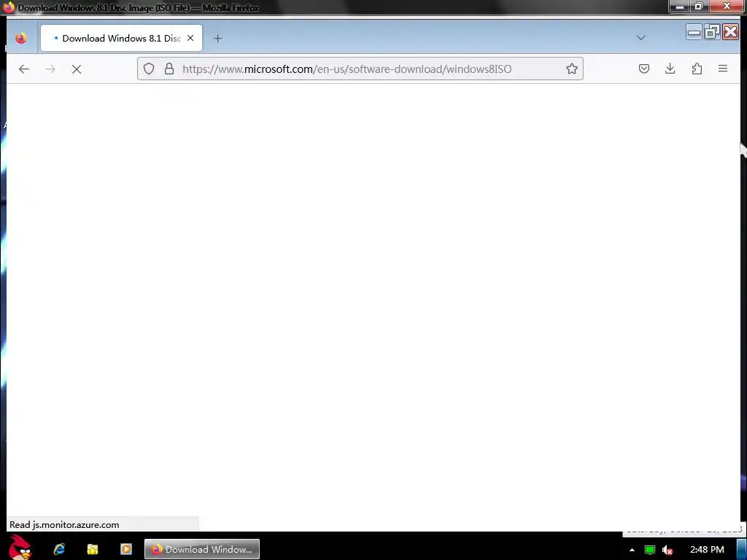Open a new tab

[x=217, y=38]
